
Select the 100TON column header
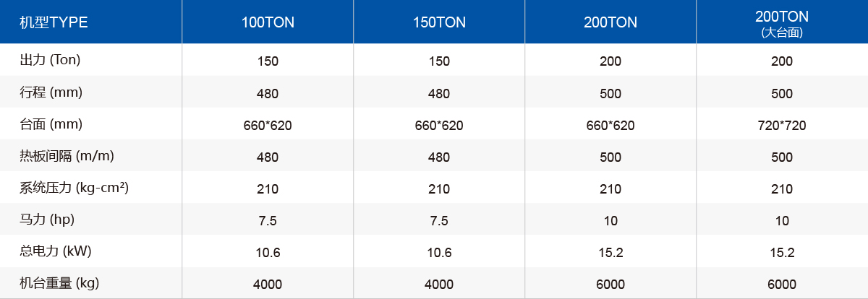[x=268, y=22]
